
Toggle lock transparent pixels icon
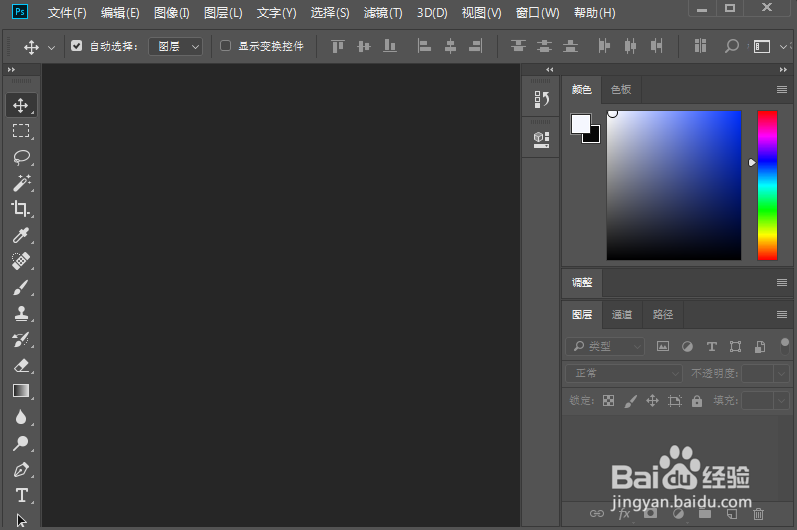pyautogui.click(x=608, y=401)
